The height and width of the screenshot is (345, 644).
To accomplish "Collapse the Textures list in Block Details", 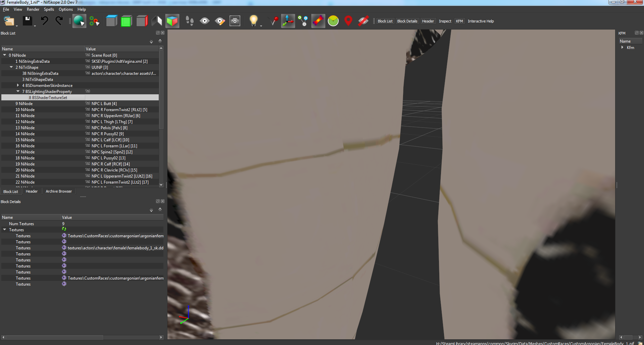I will (x=4, y=230).
